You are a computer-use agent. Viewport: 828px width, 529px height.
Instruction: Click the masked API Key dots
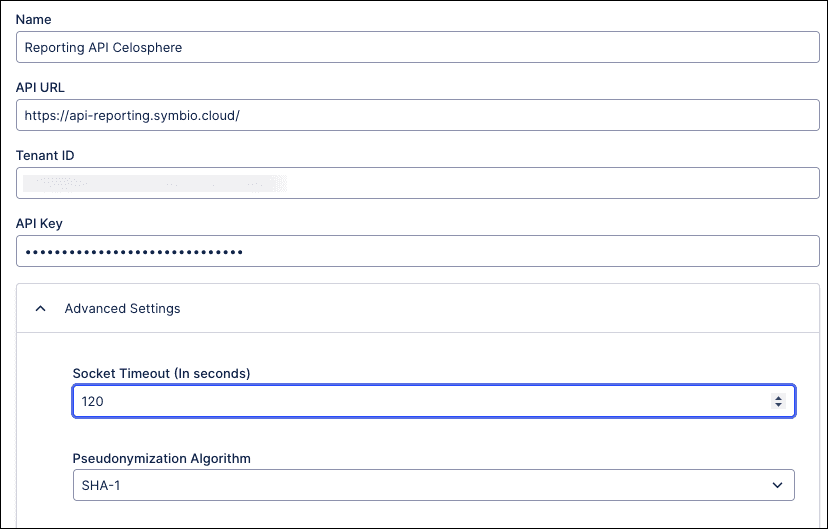click(134, 252)
